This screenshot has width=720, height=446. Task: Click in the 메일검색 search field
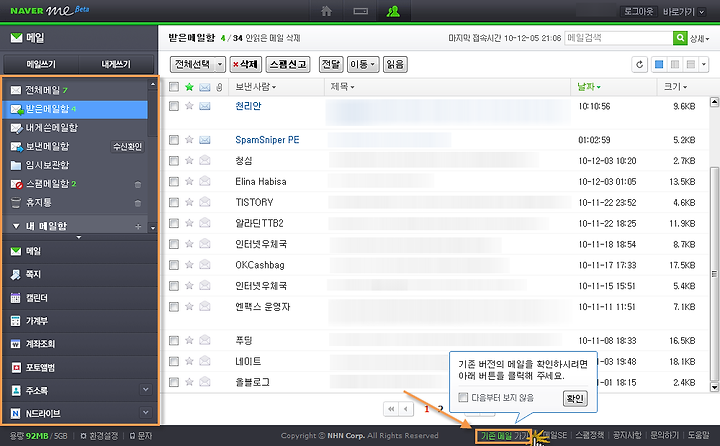619,38
